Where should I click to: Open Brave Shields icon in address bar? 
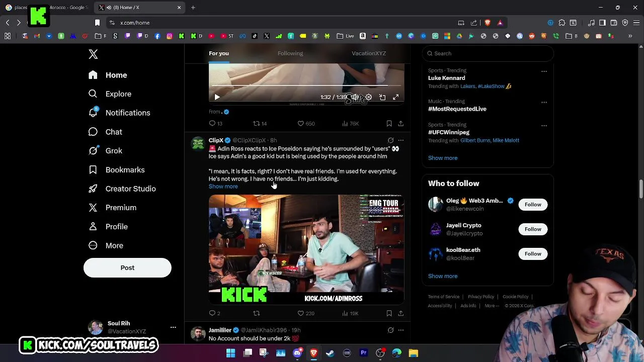tap(487, 23)
